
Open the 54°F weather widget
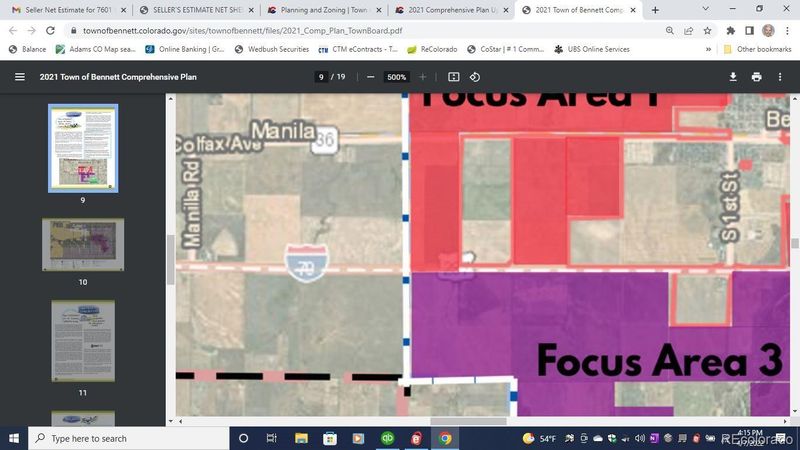coord(539,438)
